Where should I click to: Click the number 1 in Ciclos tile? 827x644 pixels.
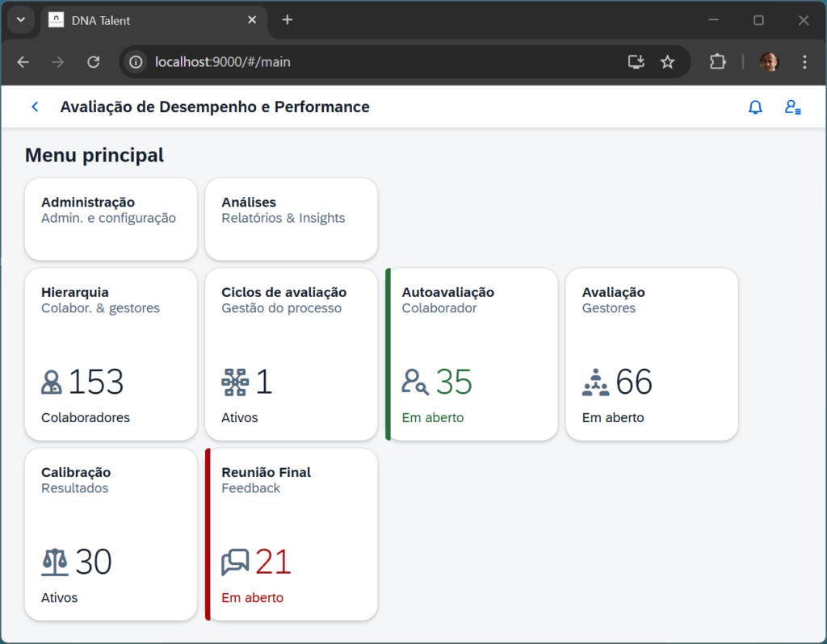264,382
